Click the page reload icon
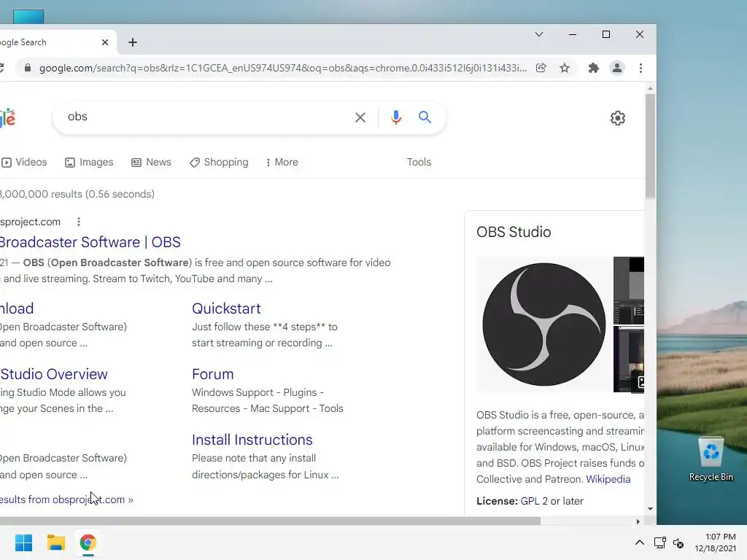The height and width of the screenshot is (560, 747). point(1,68)
